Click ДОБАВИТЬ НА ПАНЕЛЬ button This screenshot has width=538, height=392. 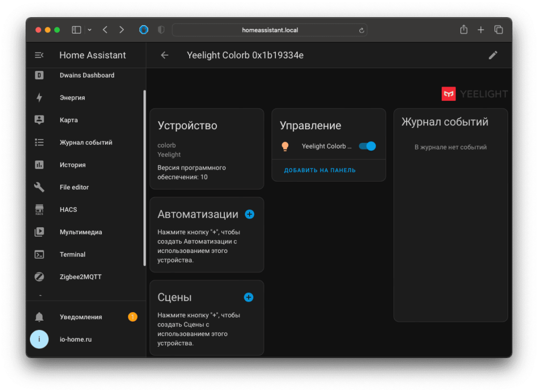[320, 171]
